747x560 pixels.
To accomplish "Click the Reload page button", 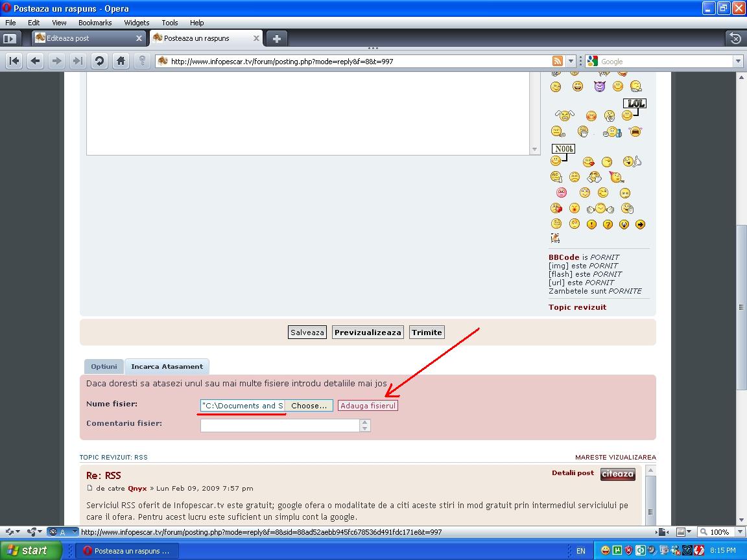I will [x=99, y=61].
